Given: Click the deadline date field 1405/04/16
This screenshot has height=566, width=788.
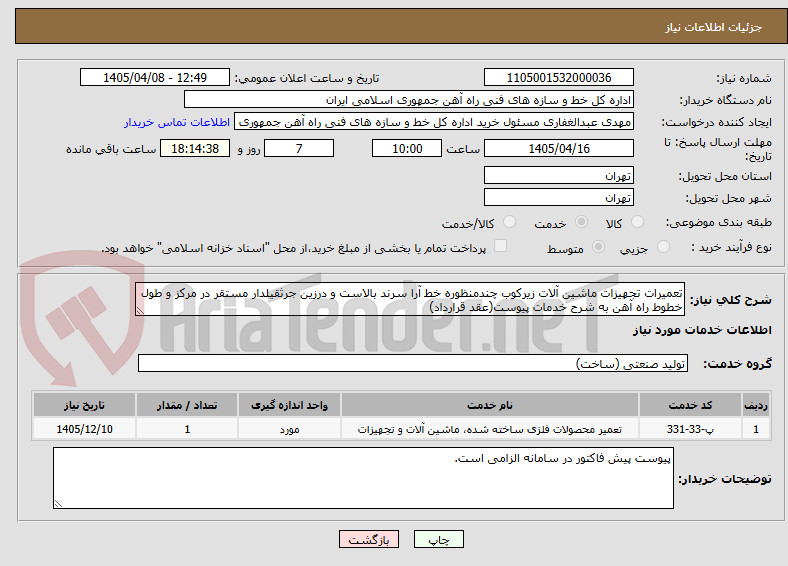Looking at the screenshot, I should (558, 148).
